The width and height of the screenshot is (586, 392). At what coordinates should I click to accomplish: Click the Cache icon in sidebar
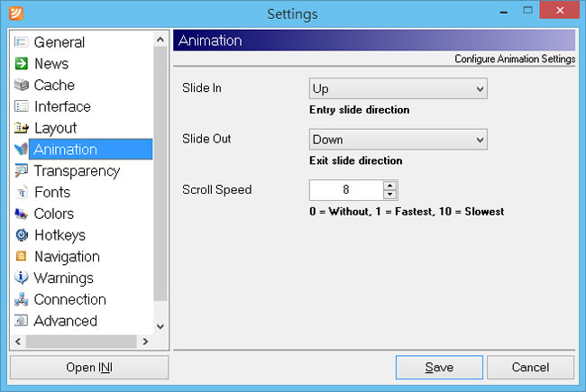pos(21,85)
